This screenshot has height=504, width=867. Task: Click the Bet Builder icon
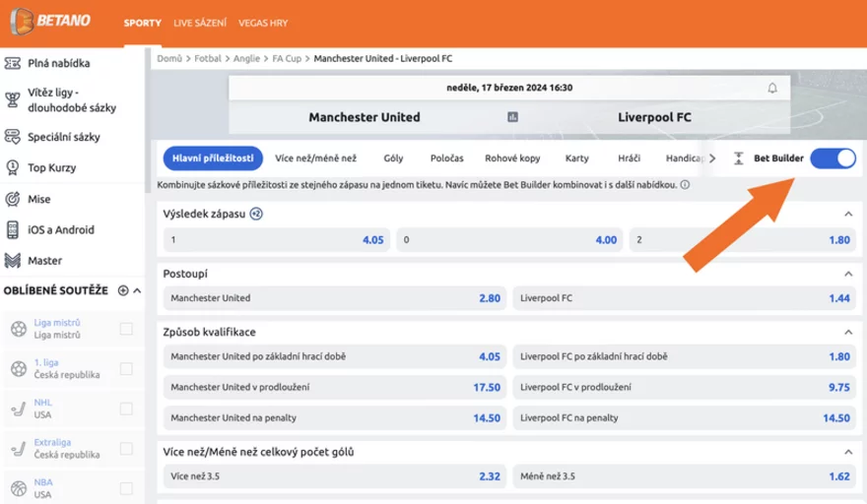739,158
